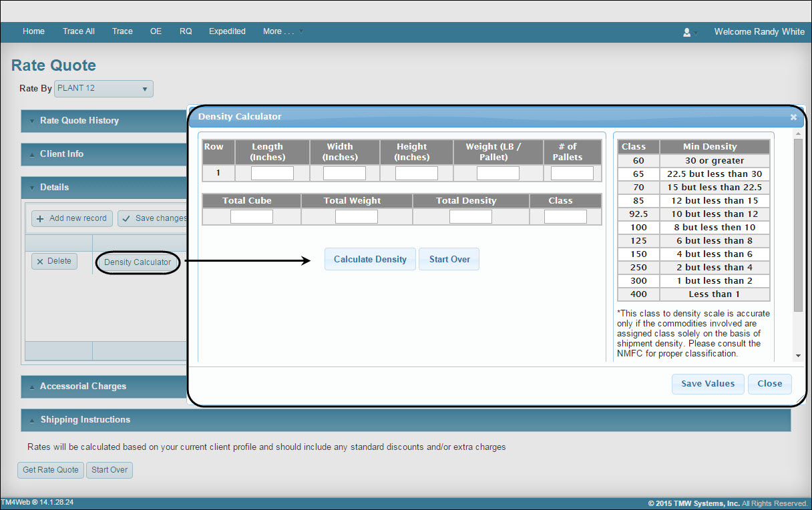The width and height of the screenshot is (812, 510).
Task: Select the '1 but less than 2' cell
Action: point(715,281)
